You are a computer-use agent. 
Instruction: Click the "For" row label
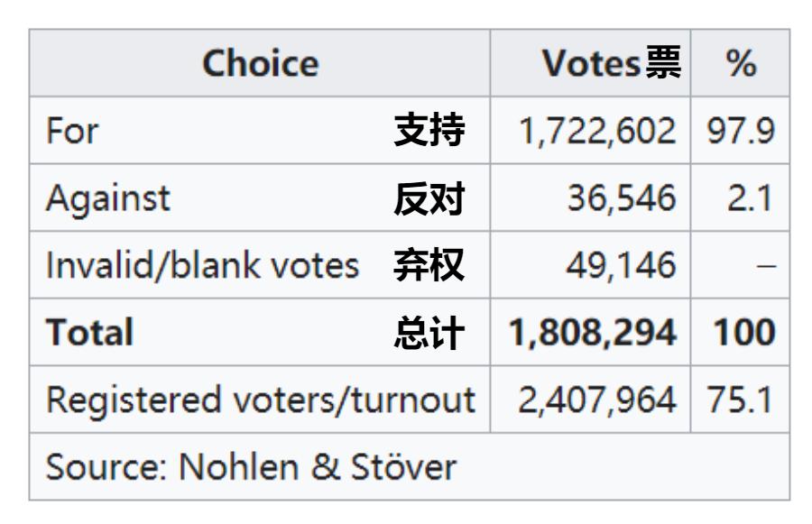(73, 132)
